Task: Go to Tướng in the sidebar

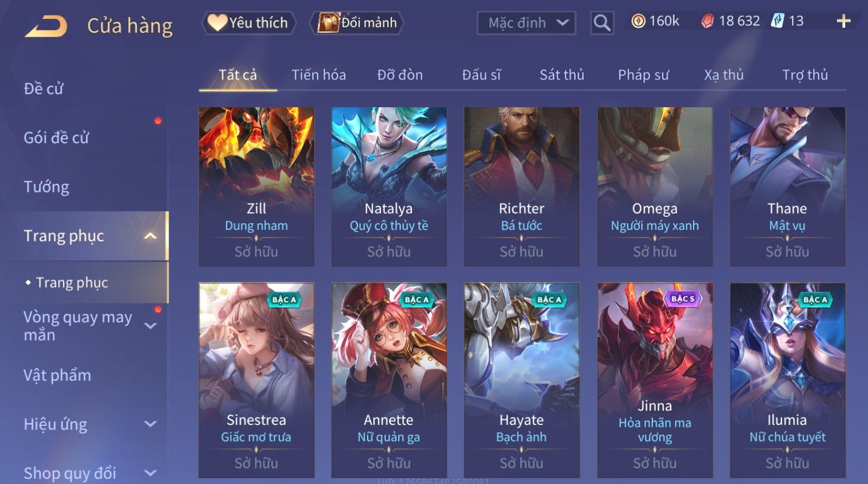Action: [46, 187]
